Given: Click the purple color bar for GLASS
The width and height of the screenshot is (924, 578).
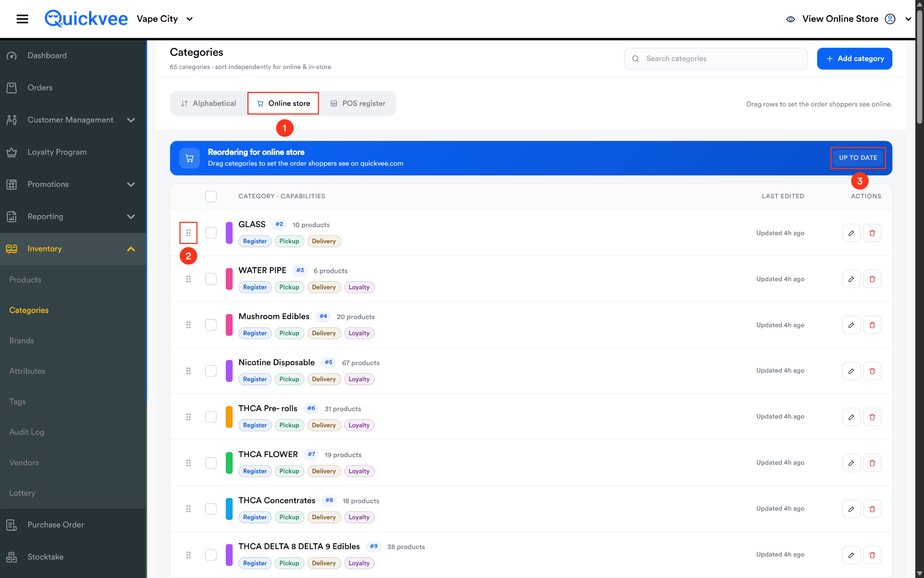Looking at the screenshot, I should [x=229, y=233].
